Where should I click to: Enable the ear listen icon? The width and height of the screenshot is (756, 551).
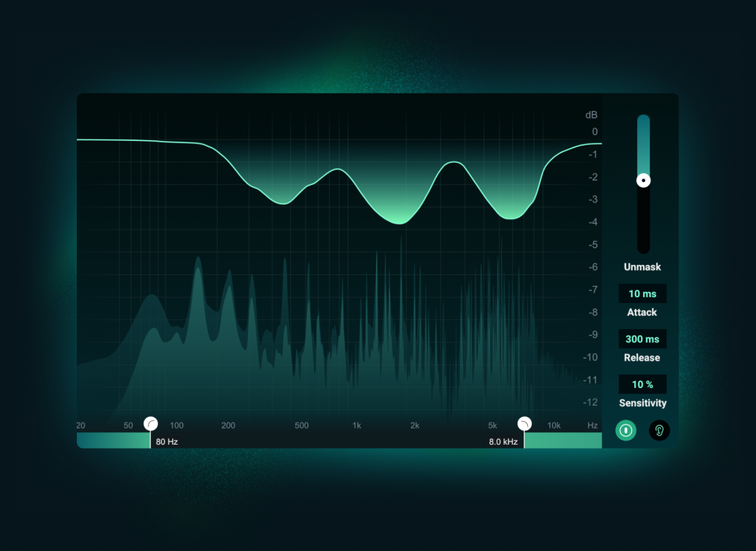click(x=659, y=430)
